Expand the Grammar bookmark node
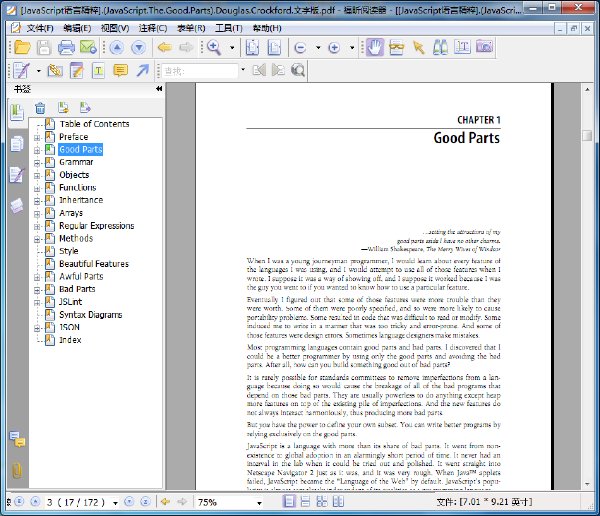Image resolution: width=600 pixels, height=516 pixels. click(x=37, y=163)
